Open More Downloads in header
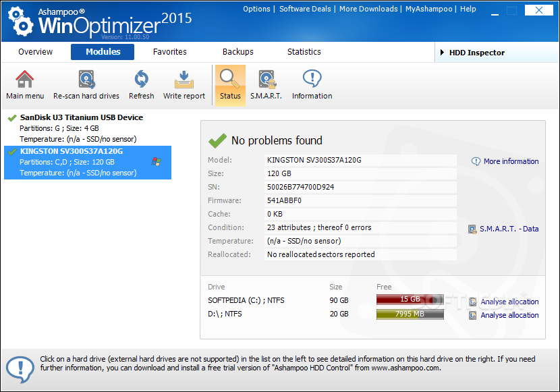This screenshot has width=560, height=392. pos(368,9)
